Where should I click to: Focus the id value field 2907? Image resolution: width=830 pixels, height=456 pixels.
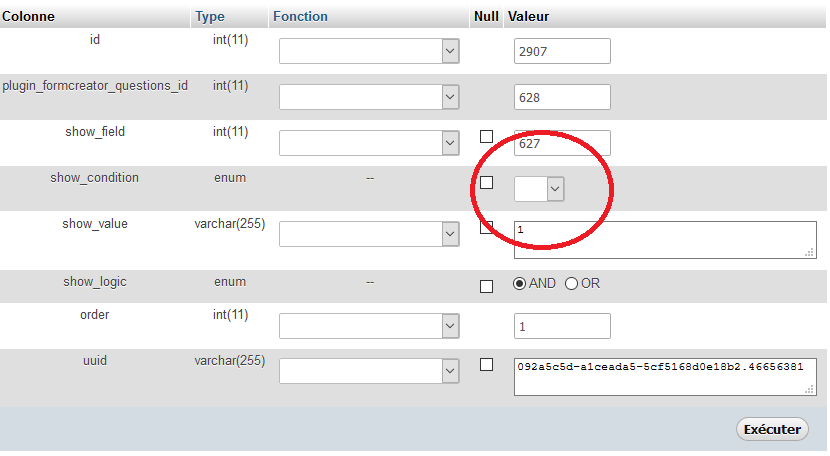562,51
